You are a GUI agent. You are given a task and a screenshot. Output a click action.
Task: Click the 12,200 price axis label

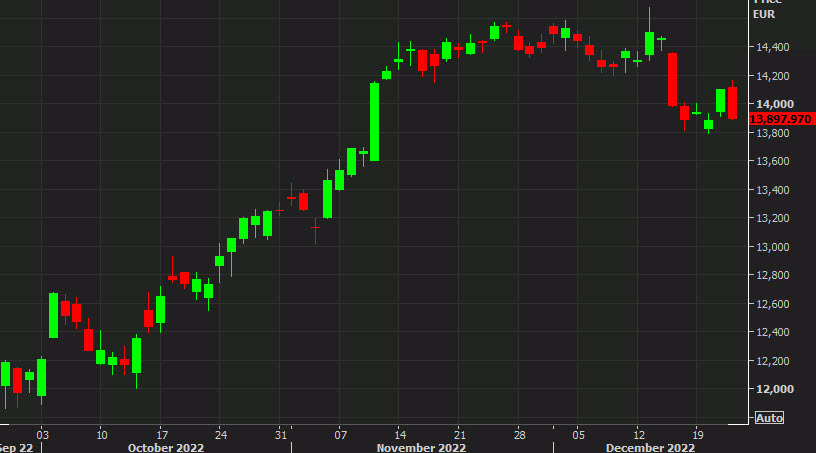tap(772, 361)
